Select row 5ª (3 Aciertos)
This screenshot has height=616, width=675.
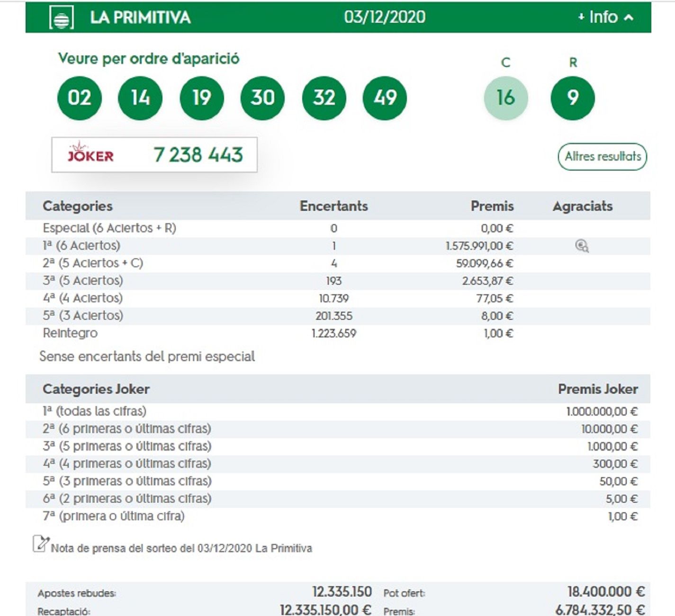coord(338,316)
